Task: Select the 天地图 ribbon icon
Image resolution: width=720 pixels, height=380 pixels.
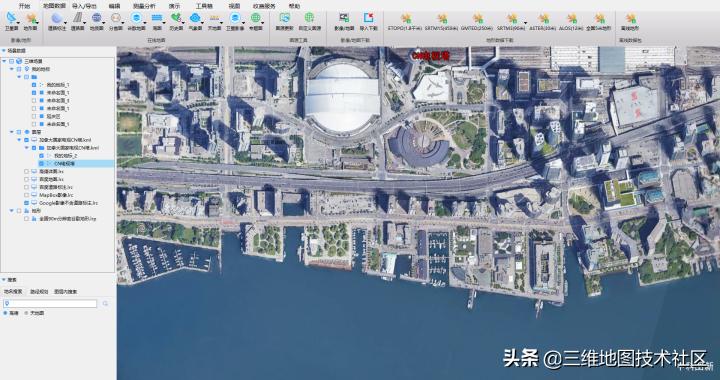Action: coord(214,18)
